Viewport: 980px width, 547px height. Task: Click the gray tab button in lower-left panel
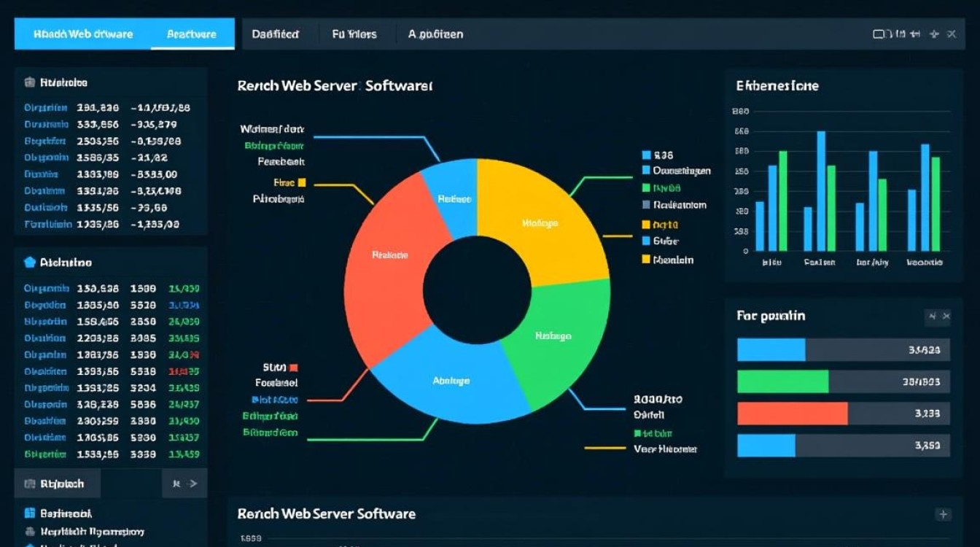[x=57, y=484]
